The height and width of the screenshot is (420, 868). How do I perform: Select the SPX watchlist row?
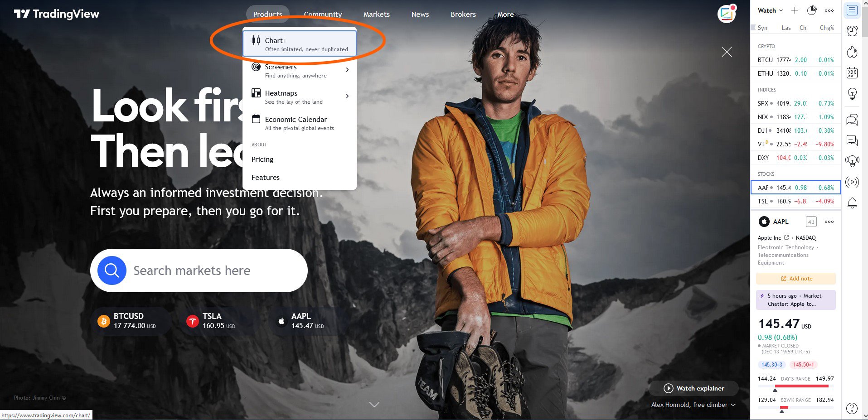pyautogui.click(x=796, y=103)
